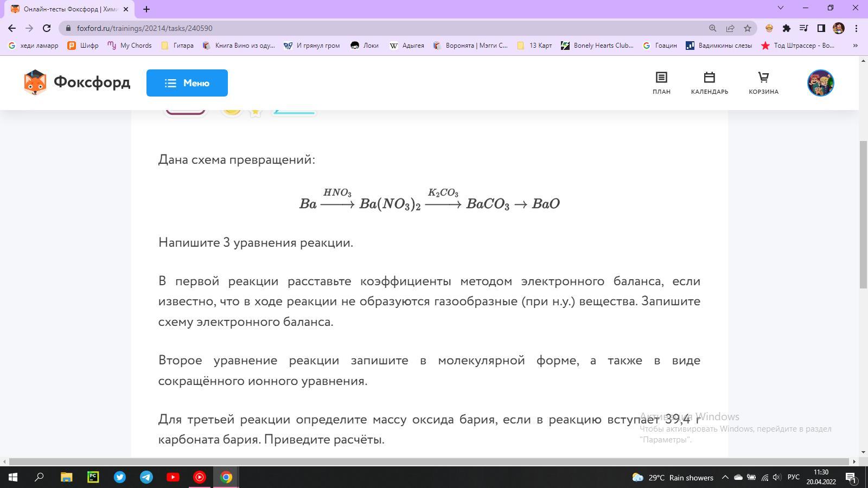Open the Chrome extensions puzzle icon

point(786,28)
